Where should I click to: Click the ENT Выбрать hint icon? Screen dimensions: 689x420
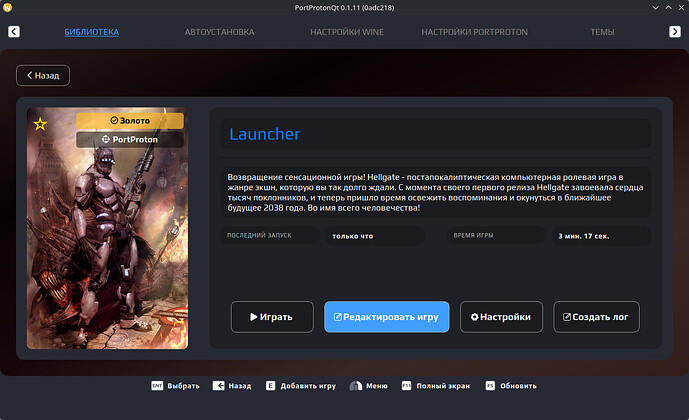coord(157,385)
